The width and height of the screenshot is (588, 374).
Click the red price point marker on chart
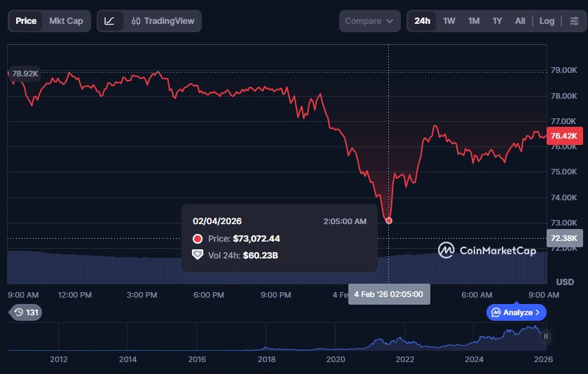[x=389, y=221]
